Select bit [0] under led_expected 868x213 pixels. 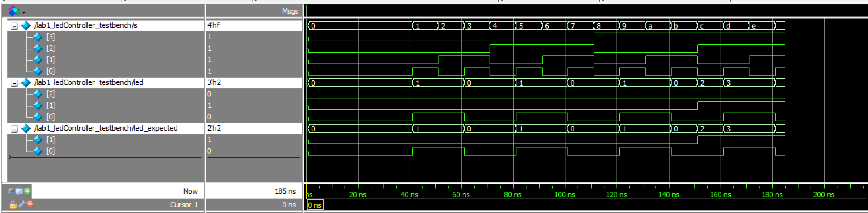coord(51,151)
